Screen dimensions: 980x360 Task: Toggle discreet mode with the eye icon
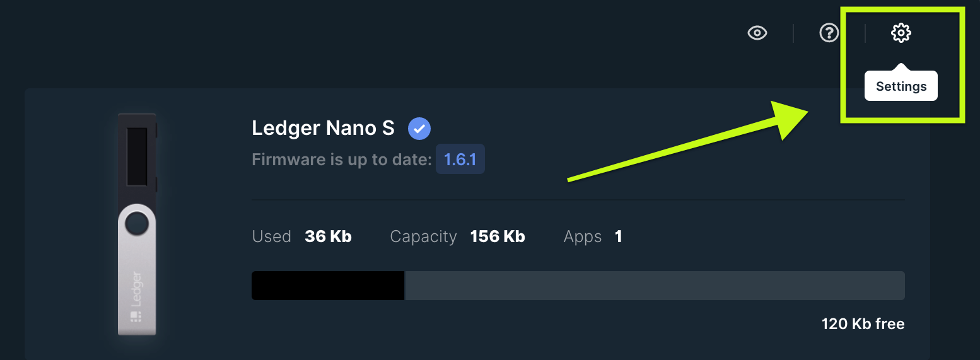pos(757,33)
